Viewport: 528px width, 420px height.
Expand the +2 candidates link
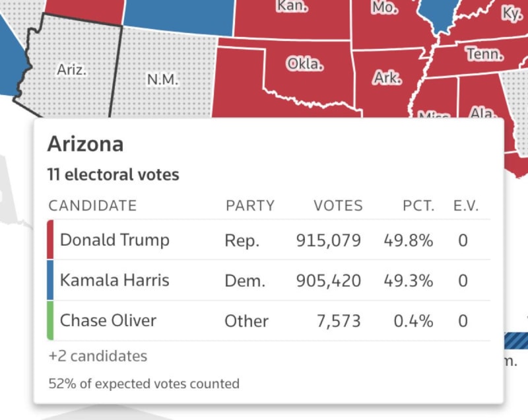98,356
